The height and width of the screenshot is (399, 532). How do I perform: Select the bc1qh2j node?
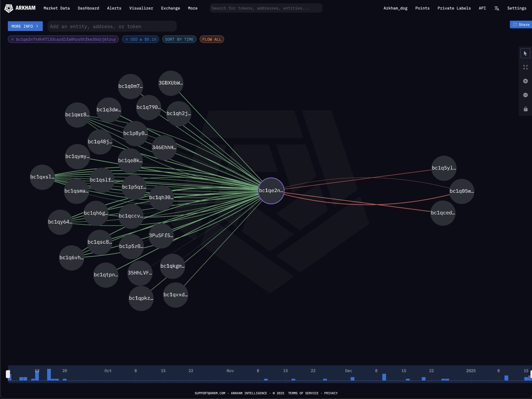click(x=179, y=114)
